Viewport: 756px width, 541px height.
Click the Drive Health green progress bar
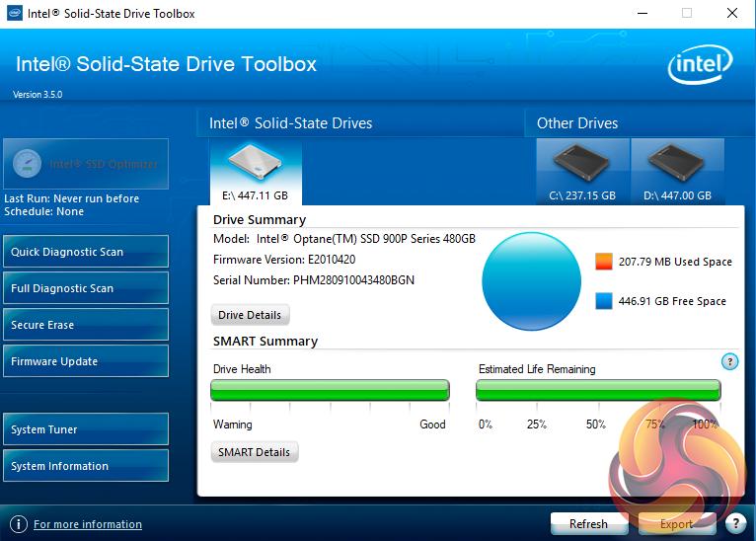pos(331,390)
